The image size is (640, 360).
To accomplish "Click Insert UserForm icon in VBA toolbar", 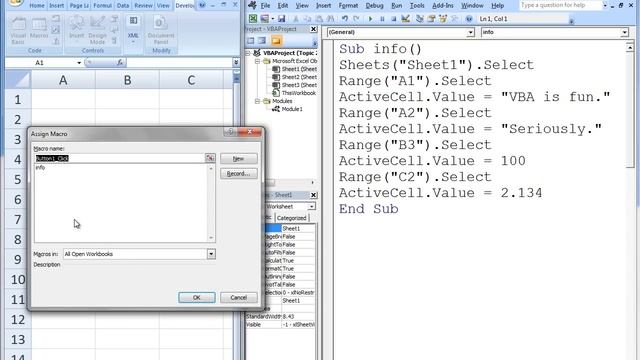I will tap(264, 19).
